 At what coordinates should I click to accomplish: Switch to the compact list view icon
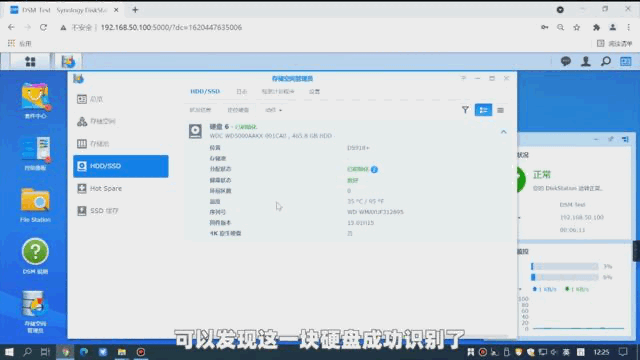tap(500, 110)
